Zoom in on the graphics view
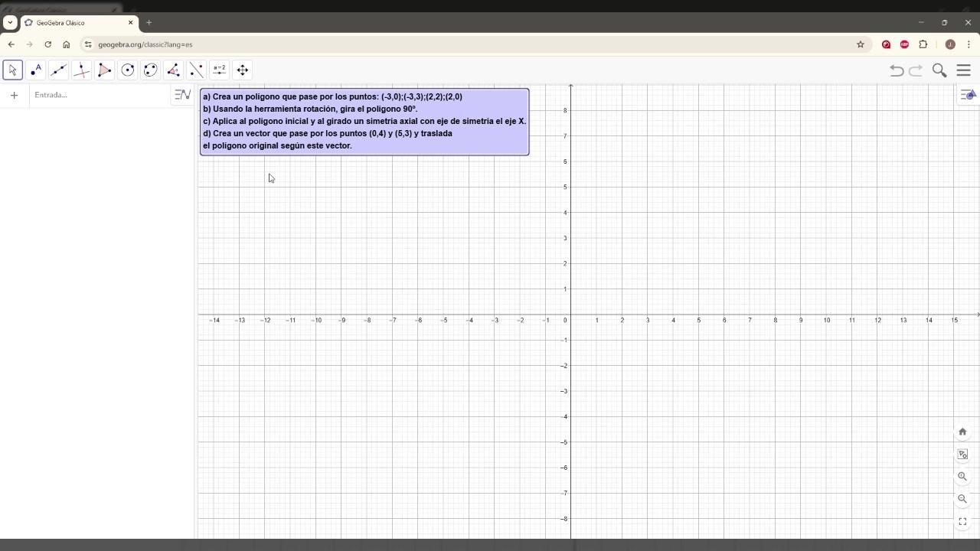The image size is (980, 551). [x=962, y=476]
